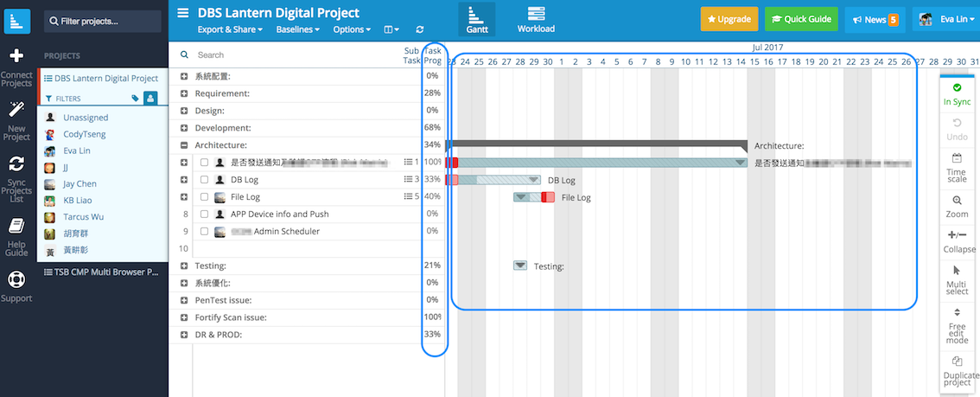Expand the DB Log task
Viewport: 980px width, 397px height.
184,179
